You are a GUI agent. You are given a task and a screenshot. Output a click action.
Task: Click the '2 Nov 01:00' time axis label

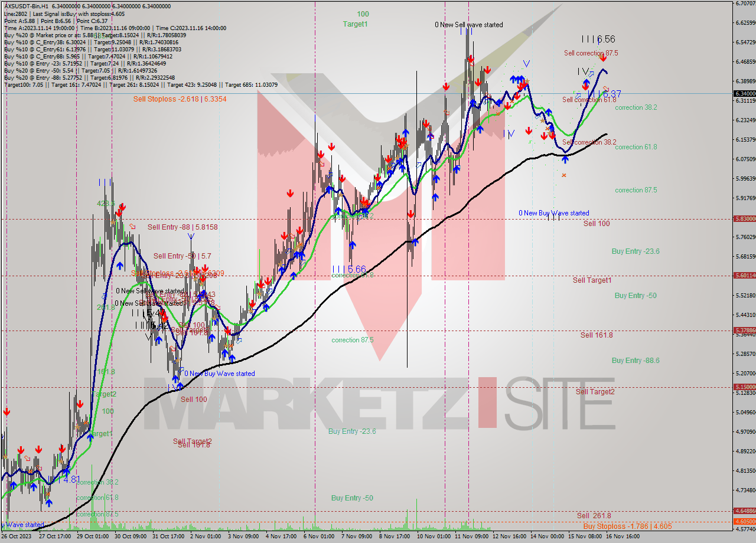[x=205, y=537]
